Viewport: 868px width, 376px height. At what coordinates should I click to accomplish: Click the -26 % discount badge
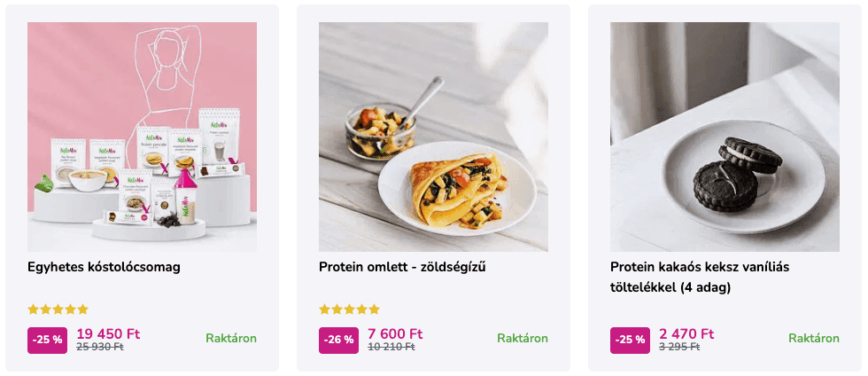[x=338, y=340]
